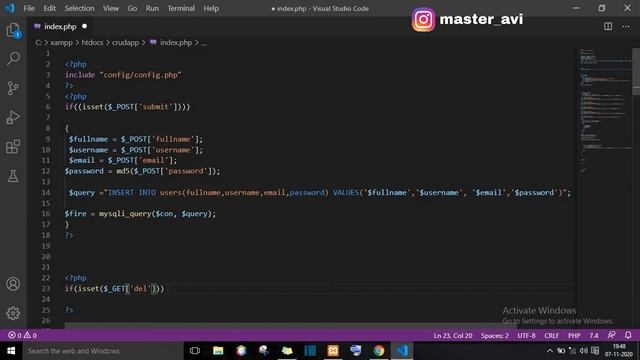Click Task View icon in taskbar

(x=195, y=351)
